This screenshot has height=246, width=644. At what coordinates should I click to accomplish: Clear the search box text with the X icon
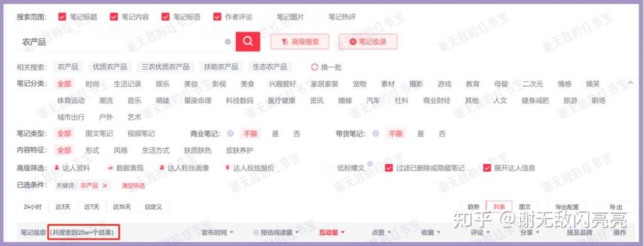coord(227,42)
